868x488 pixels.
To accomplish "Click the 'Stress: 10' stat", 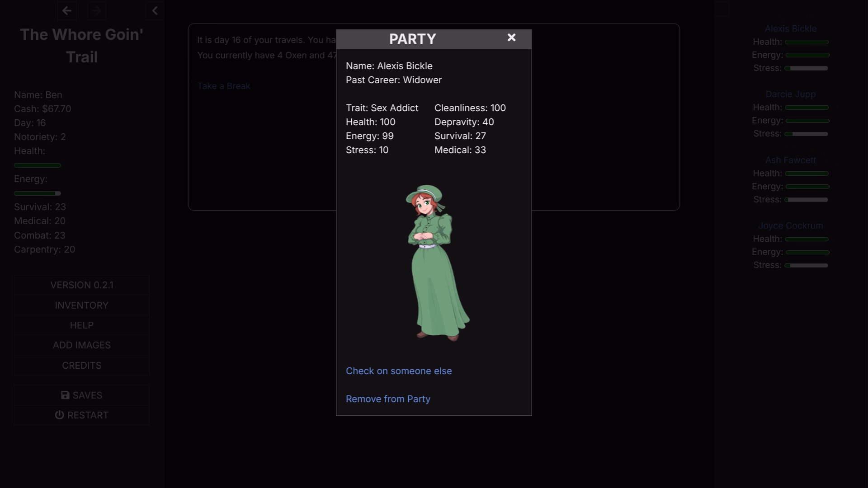I will 367,150.
